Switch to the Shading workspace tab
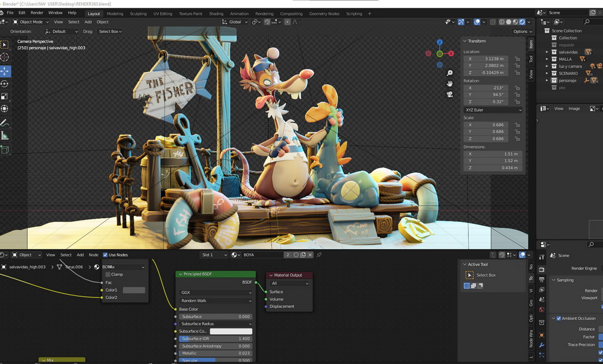The height and width of the screenshot is (364, 603). point(216,13)
